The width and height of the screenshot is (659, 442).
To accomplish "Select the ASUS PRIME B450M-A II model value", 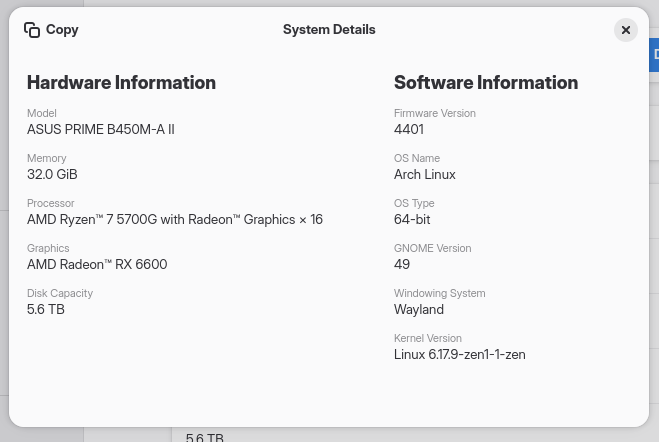I will tap(101, 129).
